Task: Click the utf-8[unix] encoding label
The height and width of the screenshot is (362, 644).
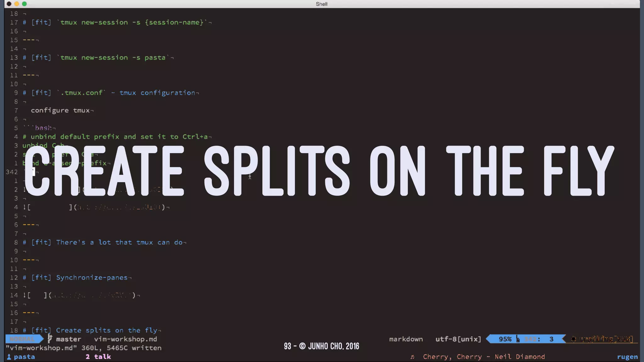Action: point(458,339)
